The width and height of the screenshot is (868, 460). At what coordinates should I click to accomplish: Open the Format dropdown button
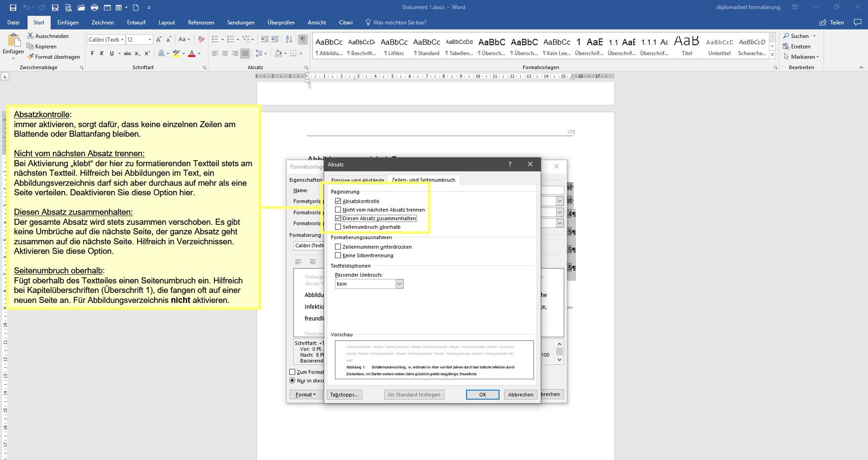point(306,394)
